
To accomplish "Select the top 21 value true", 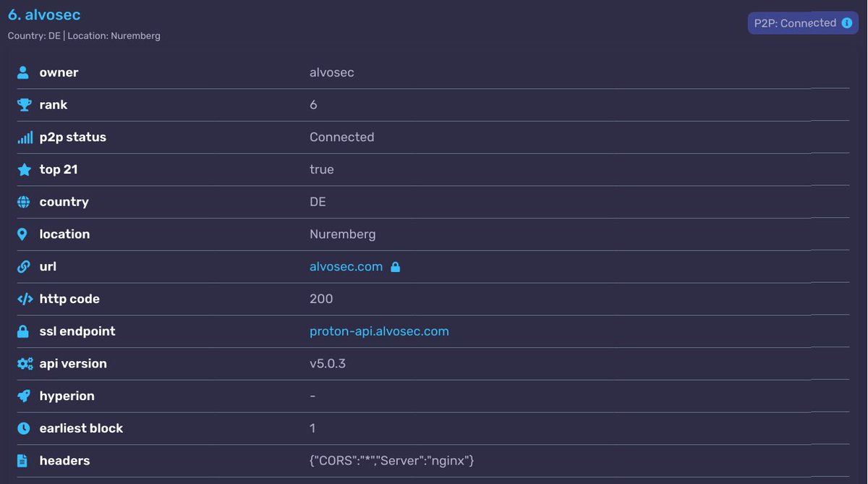I will [321, 169].
